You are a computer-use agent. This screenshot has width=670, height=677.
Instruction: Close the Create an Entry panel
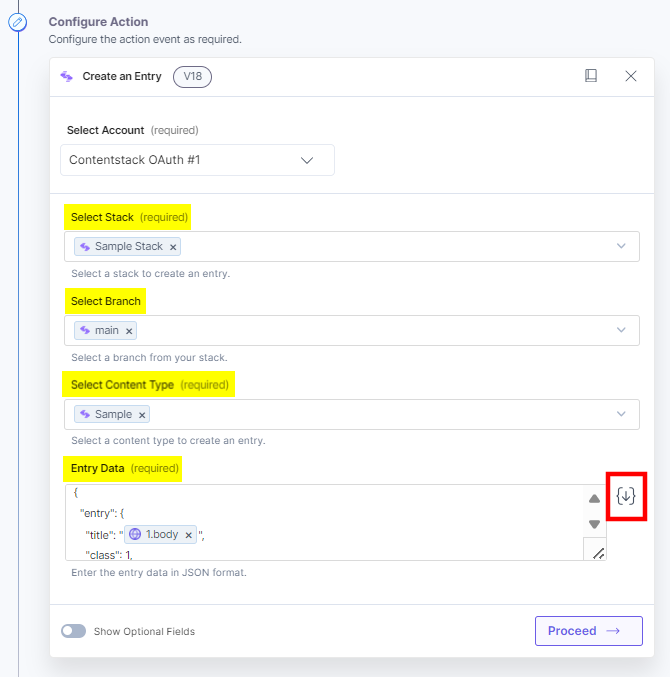point(631,76)
